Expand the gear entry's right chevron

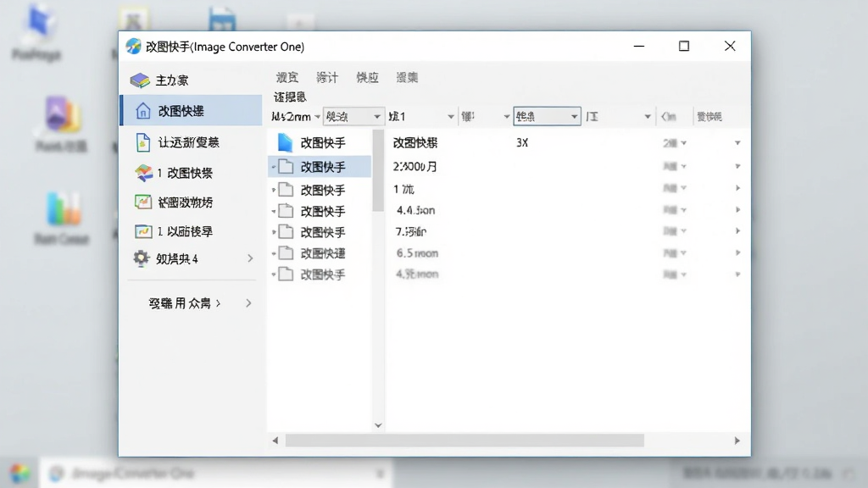(250, 258)
